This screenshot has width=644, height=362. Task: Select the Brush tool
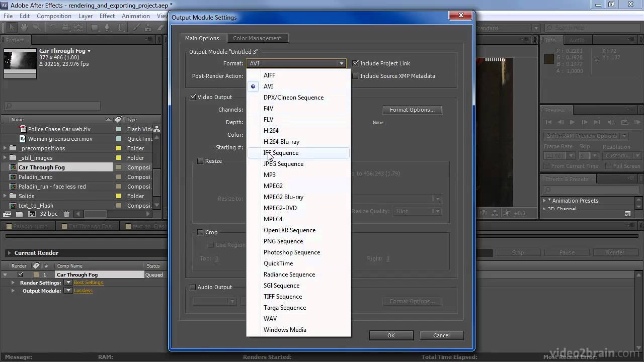[136, 28]
